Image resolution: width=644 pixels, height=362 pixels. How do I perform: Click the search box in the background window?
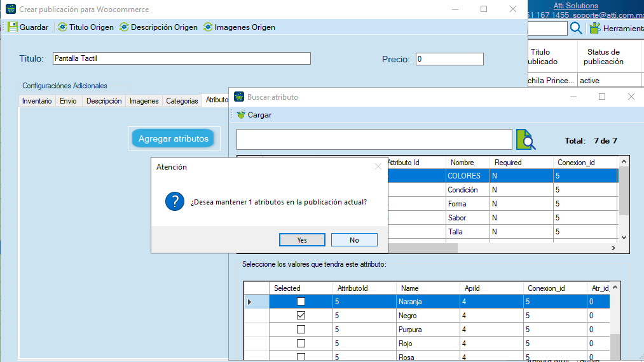547,29
